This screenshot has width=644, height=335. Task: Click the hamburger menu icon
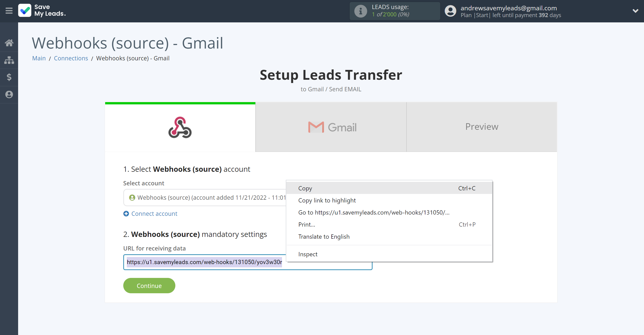tap(9, 10)
